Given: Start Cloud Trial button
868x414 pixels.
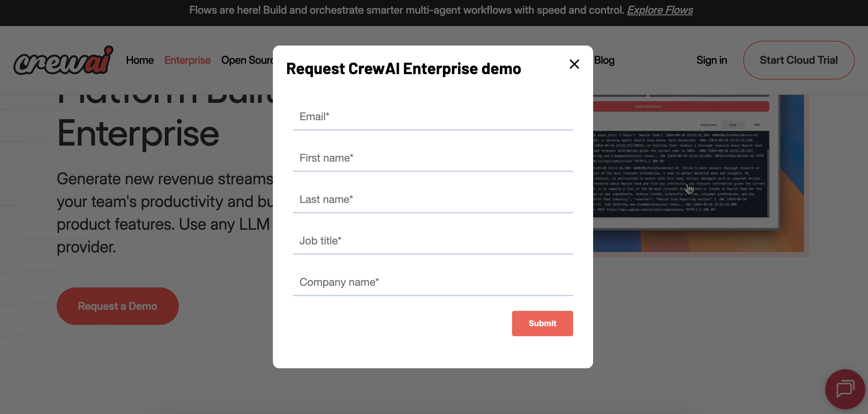Looking at the screenshot, I should (x=799, y=60).
